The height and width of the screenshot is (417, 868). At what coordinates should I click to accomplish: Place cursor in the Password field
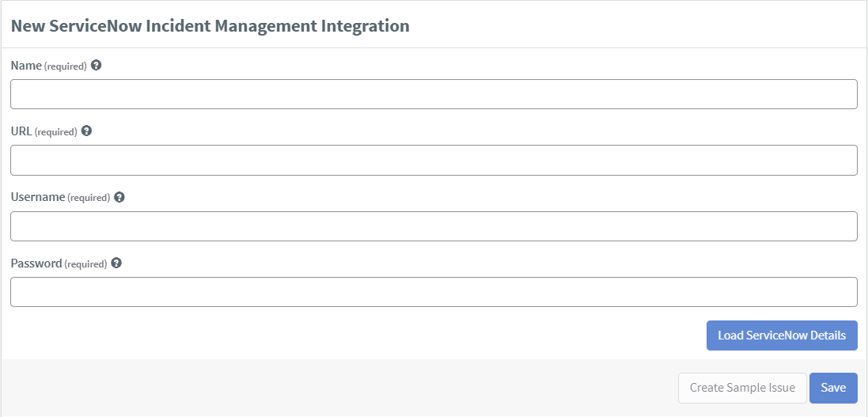(434, 292)
